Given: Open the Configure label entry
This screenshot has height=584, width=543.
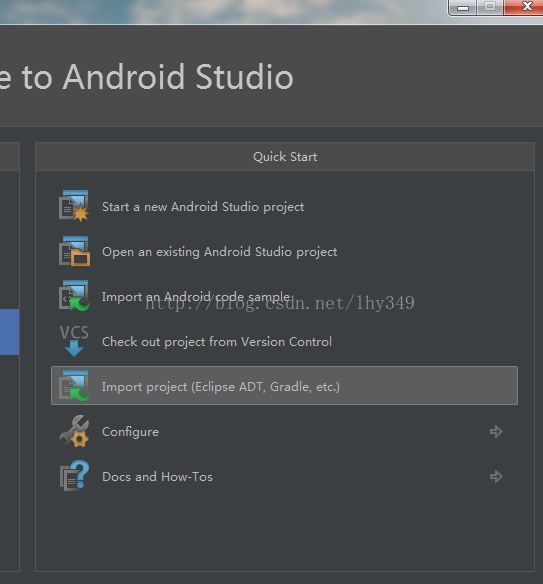Looking at the screenshot, I should point(130,432).
